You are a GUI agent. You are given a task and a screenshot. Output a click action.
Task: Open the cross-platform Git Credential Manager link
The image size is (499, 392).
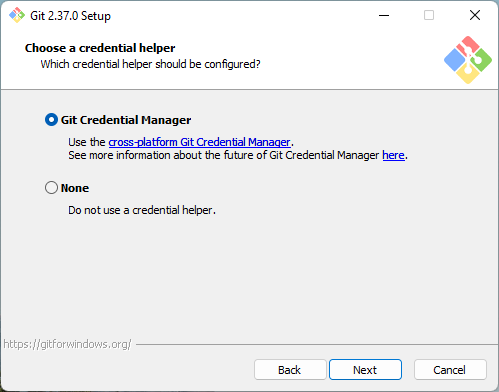pos(200,142)
